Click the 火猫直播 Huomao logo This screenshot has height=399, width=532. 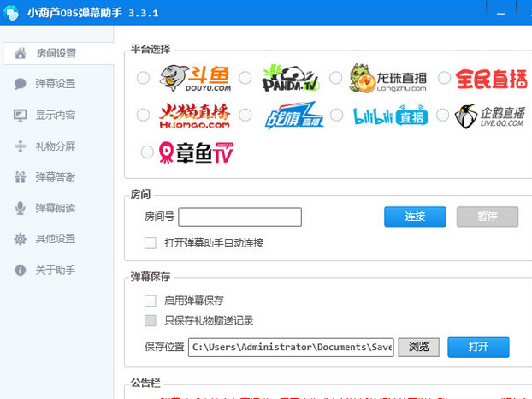click(x=195, y=116)
